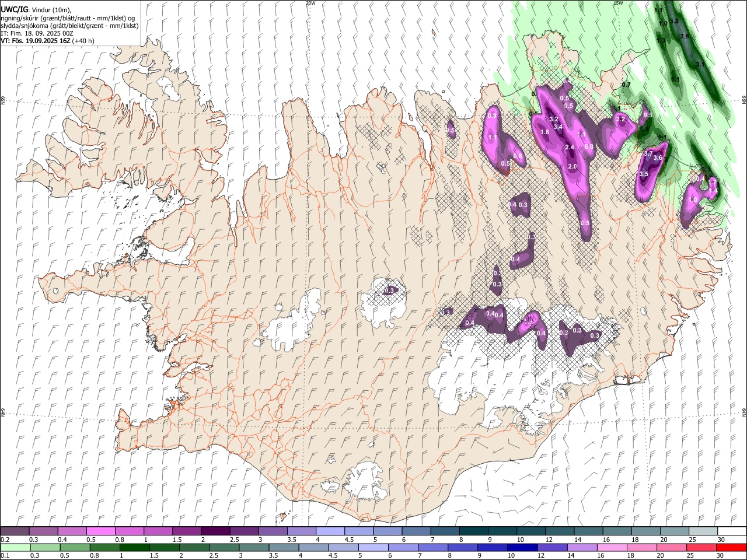The height and width of the screenshot is (560, 747).
Task: Select the pale gray upper legend swatch at 25
Action: click(x=703, y=531)
